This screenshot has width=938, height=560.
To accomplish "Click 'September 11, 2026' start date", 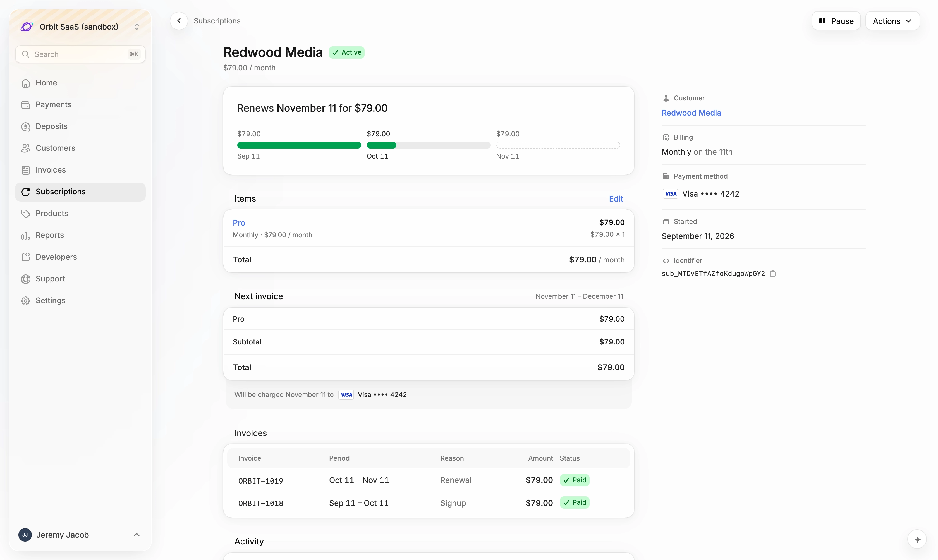I will point(698,236).
